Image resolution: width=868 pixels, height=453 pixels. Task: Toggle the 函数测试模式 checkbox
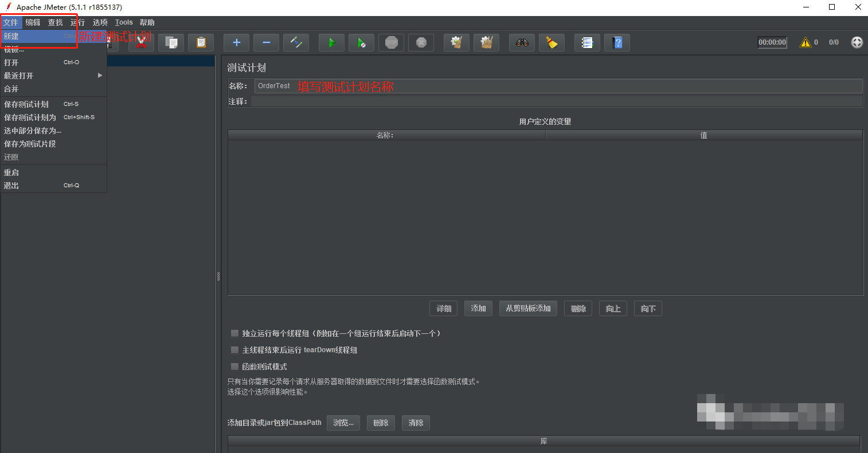(x=234, y=367)
